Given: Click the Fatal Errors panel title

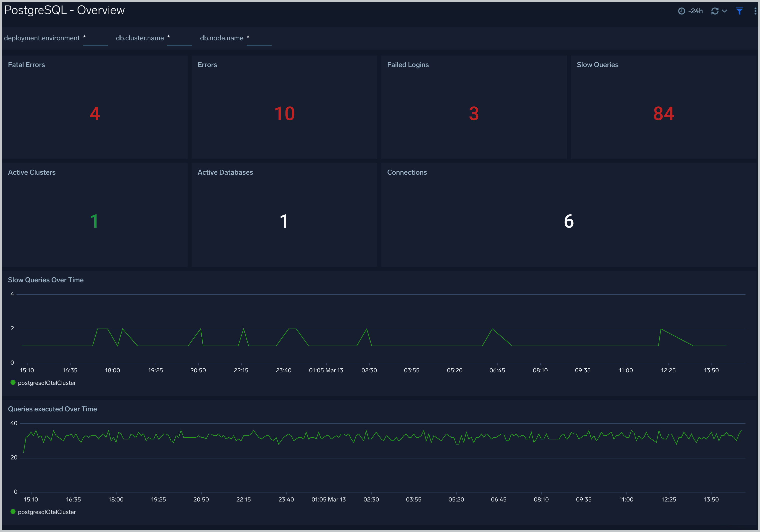Looking at the screenshot, I should (27, 65).
